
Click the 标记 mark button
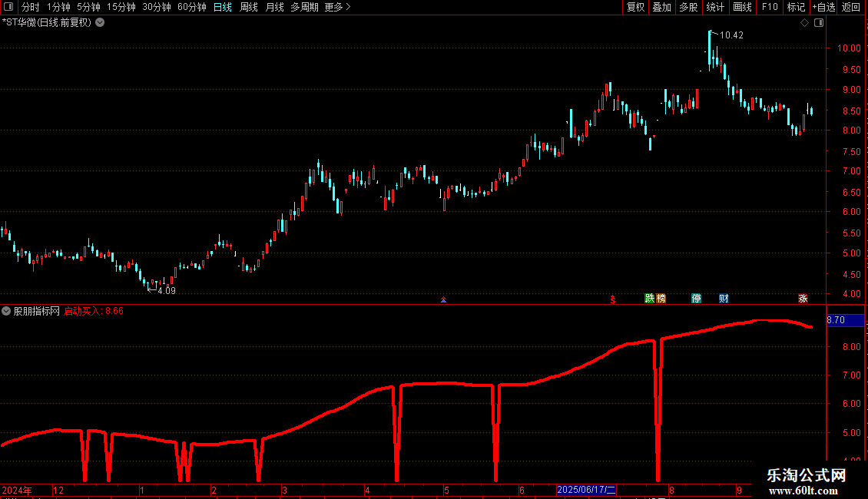796,7
